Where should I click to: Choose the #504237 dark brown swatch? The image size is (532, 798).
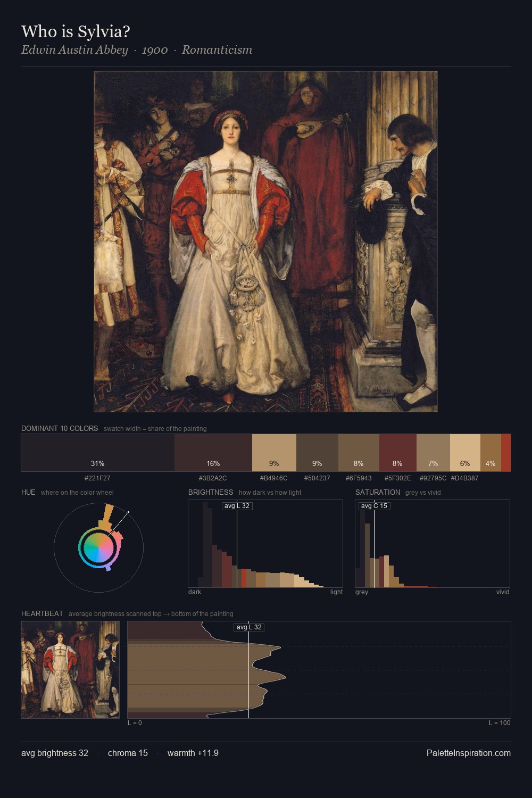317,453
